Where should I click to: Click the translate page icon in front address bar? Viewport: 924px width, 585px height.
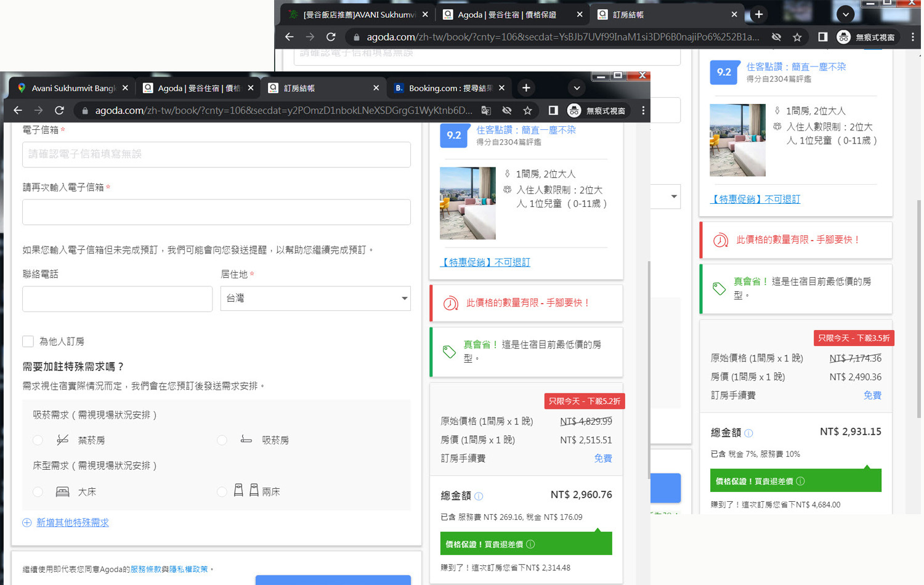click(x=486, y=110)
